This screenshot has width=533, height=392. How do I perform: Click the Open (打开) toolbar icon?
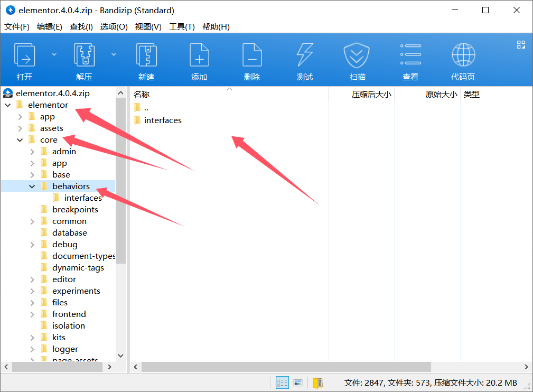24,55
